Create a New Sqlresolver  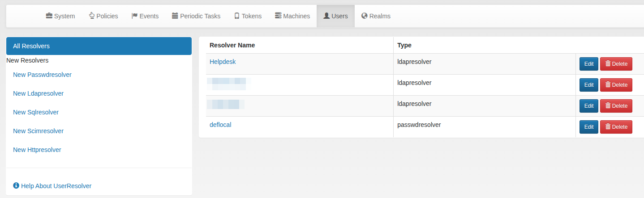click(36, 112)
